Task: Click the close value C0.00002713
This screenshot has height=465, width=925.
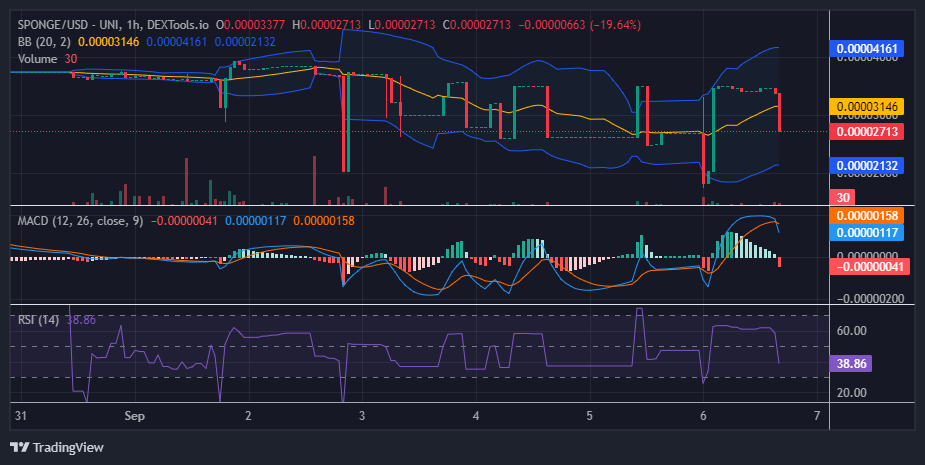Action: pos(477,25)
